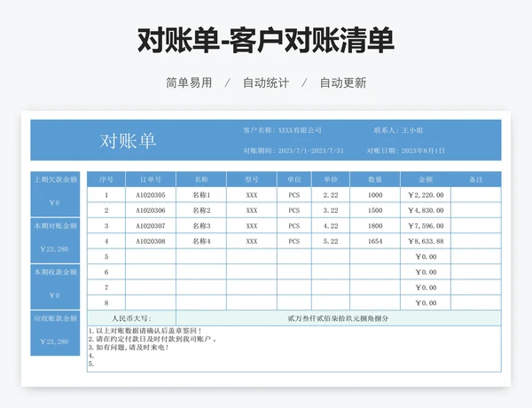The height and width of the screenshot is (408, 532).
Task: Select the ¥0.00 amount in row 8
Action: tap(426, 303)
